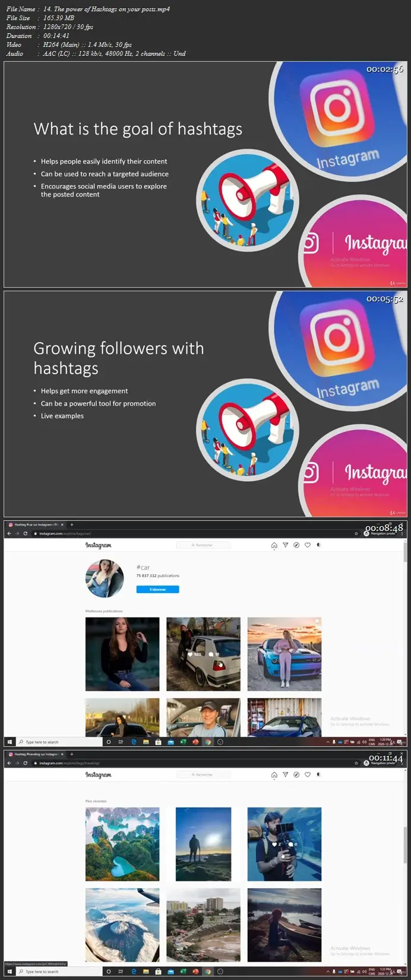Click address bar showing explore/tags/car

pyautogui.click(x=190, y=533)
